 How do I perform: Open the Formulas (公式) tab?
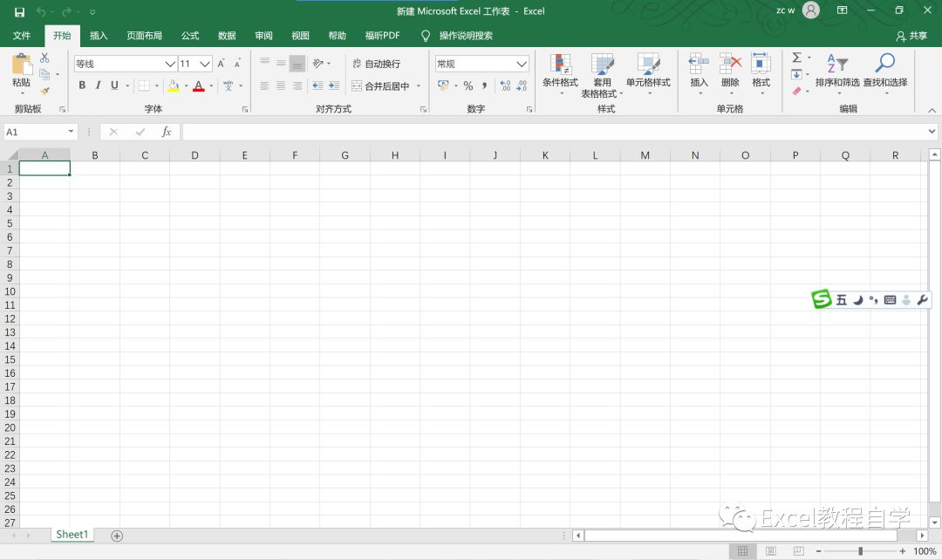coord(190,36)
